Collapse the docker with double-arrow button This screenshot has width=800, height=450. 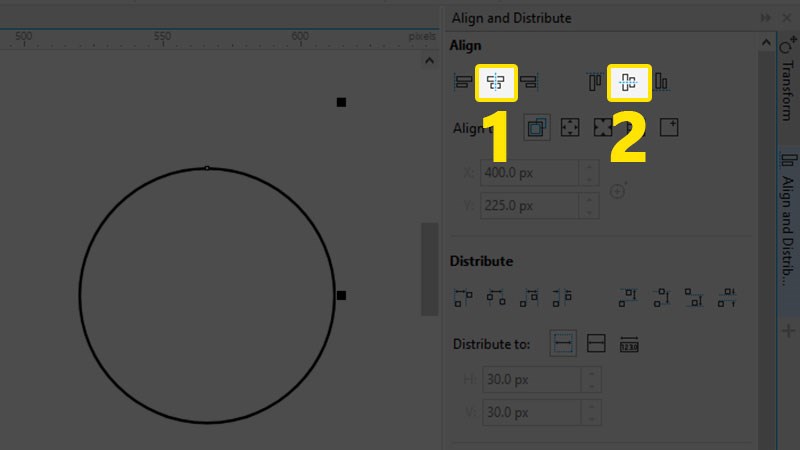pyautogui.click(x=765, y=18)
